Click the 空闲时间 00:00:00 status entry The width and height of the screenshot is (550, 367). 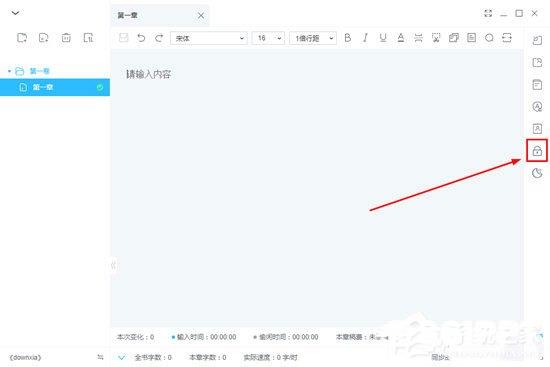286,337
